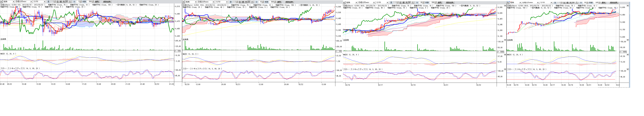Open the leftmost menu arrow in the 15-minute chart toolbar
This screenshot has width=644, height=116.
coord(183,2)
